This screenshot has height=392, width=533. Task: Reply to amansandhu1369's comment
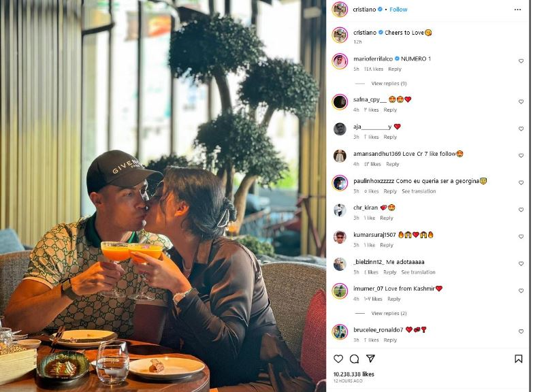(392, 164)
